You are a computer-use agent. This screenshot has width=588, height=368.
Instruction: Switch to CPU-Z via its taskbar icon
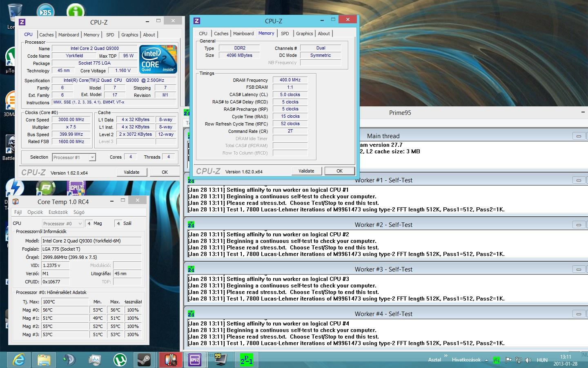195,360
